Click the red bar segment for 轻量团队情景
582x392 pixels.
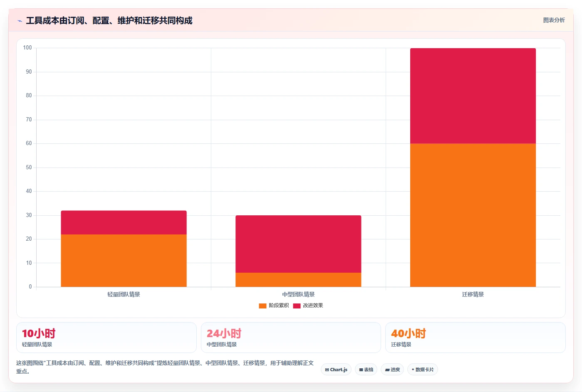124,222
